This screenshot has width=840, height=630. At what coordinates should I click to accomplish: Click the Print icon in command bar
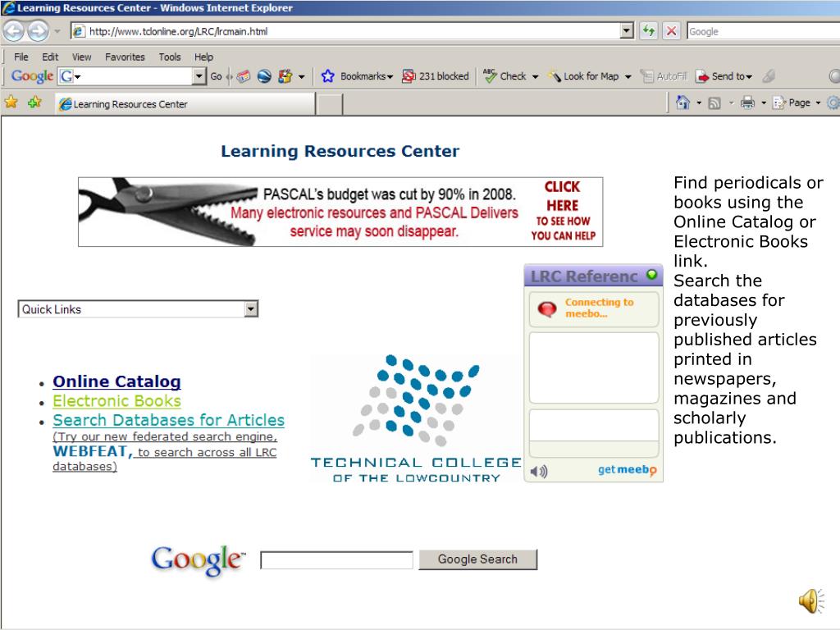747,103
